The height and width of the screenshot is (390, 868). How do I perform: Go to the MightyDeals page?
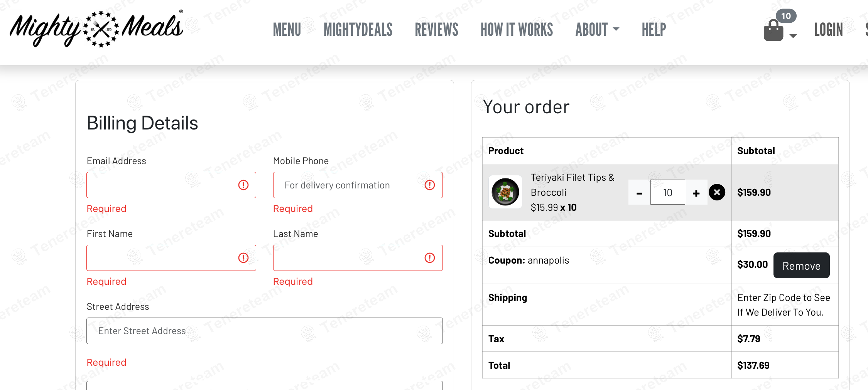pyautogui.click(x=358, y=30)
